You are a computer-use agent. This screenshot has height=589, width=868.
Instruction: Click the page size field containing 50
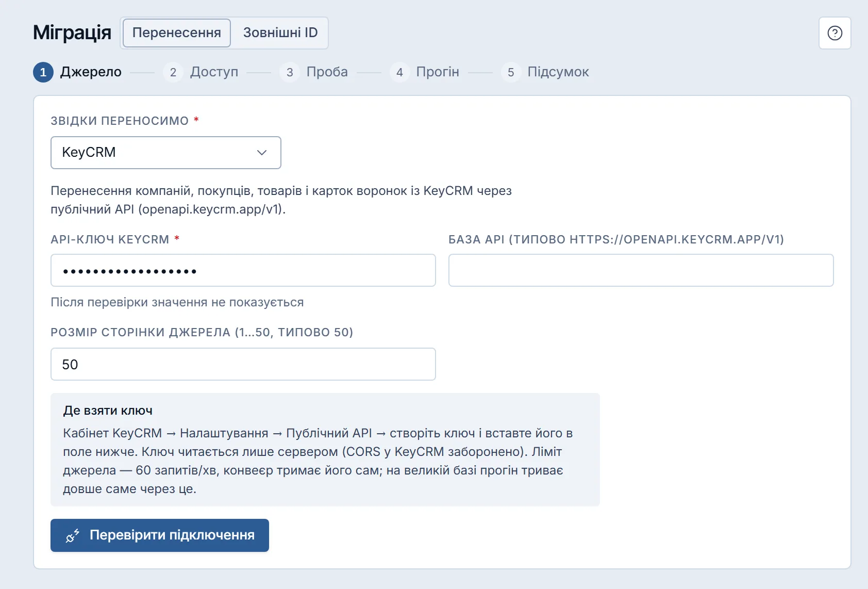click(243, 364)
